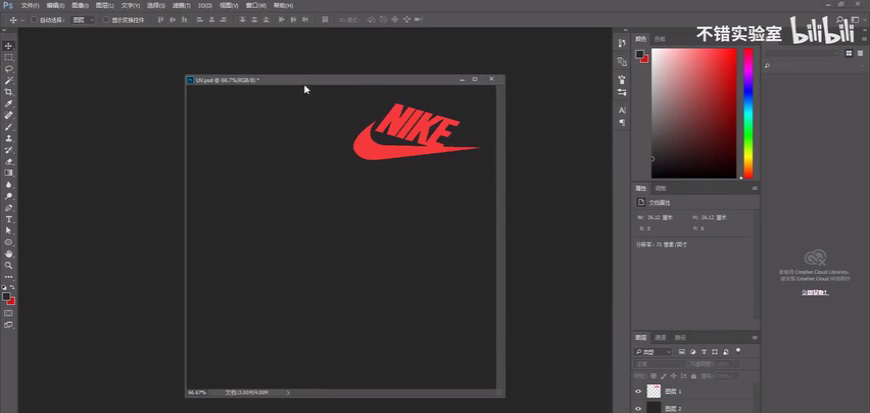Select the History Brush tool
Image resolution: width=870 pixels, height=413 pixels.
9,150
